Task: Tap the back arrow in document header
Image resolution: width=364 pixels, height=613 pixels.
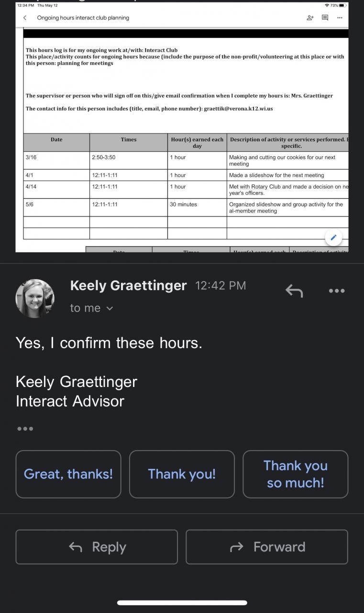Action: (x=25, y=18)
